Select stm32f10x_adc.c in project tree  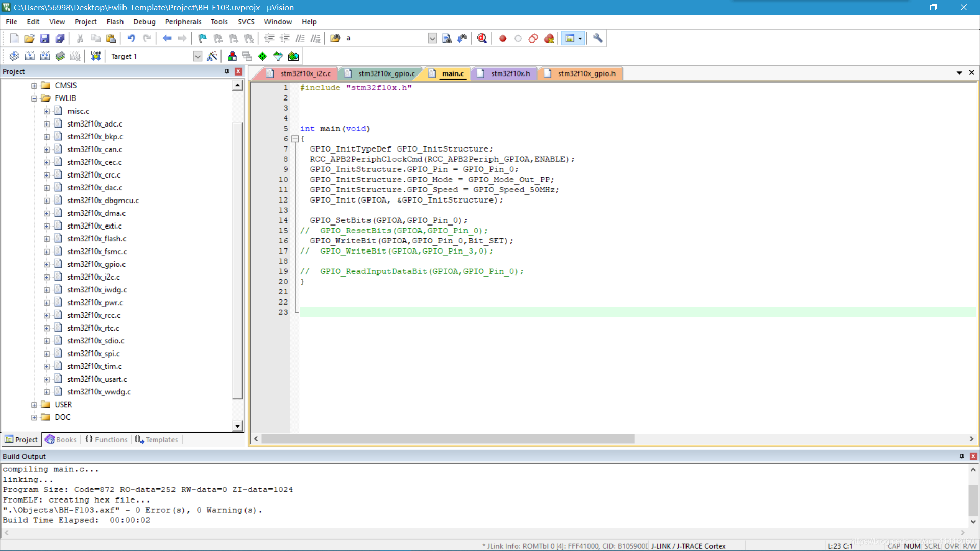pos(95,124)
